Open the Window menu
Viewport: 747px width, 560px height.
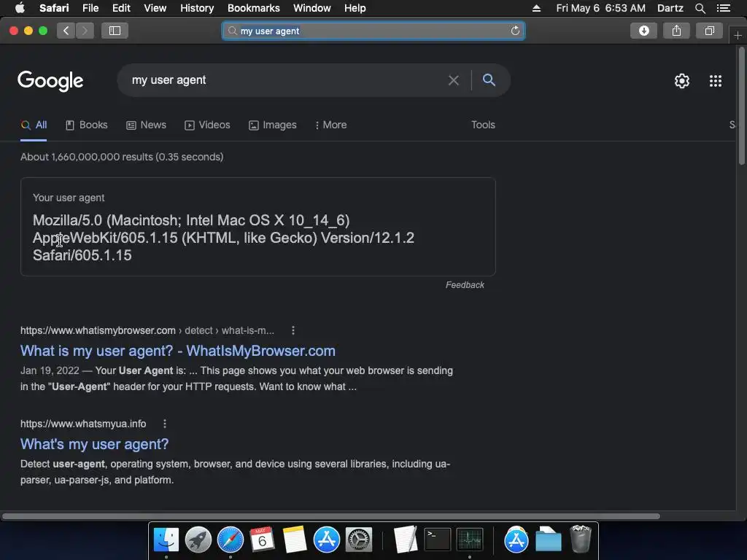pyautogui.click(x=311, y=8)
